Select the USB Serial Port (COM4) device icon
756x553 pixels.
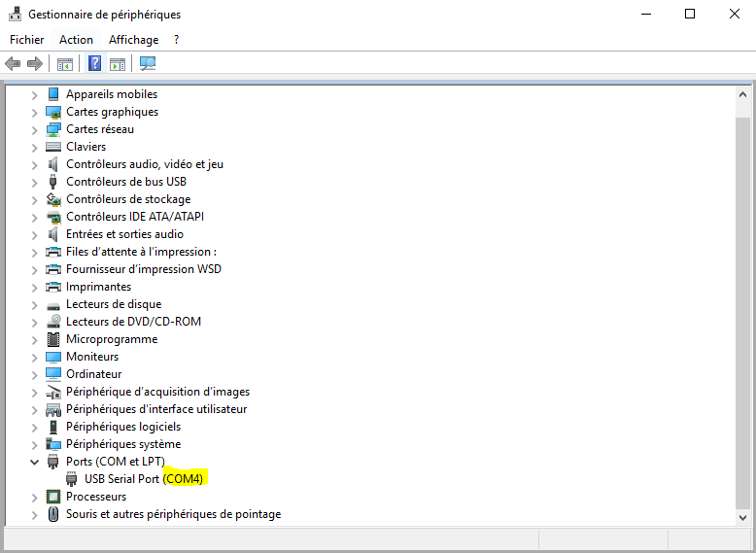[x=72, y=479]
